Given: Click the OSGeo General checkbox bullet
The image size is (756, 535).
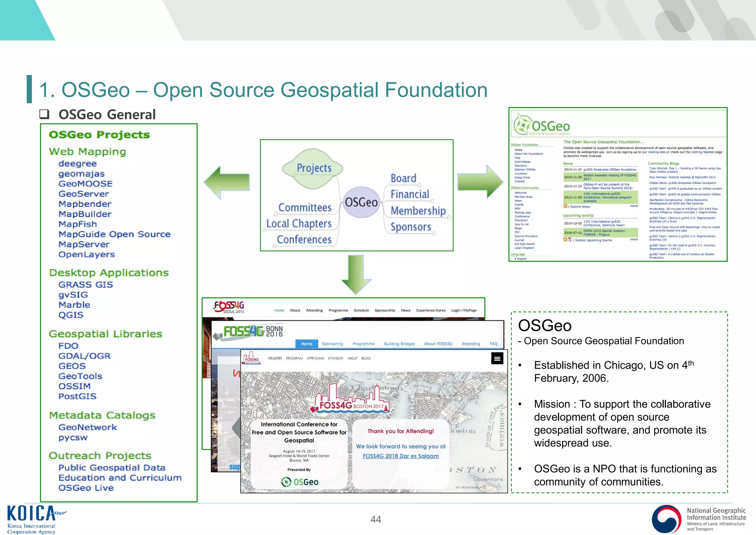Looking at the screenshot, I should pyautogui.click(x=45, y=114).
